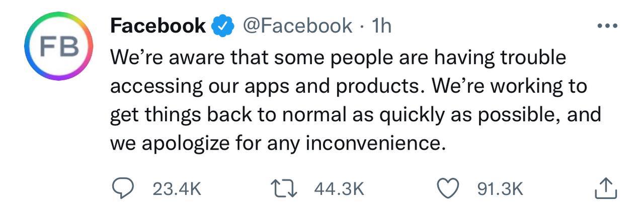This screenshot has width=644, height=215.
Task: Click the 91.3K likes count
Action: point(500,189)
